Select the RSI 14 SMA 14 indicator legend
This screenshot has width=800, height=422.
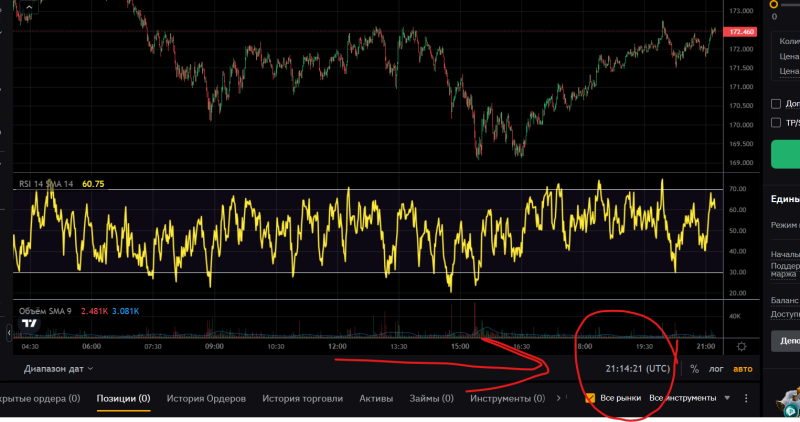click(x=46, y=184)
